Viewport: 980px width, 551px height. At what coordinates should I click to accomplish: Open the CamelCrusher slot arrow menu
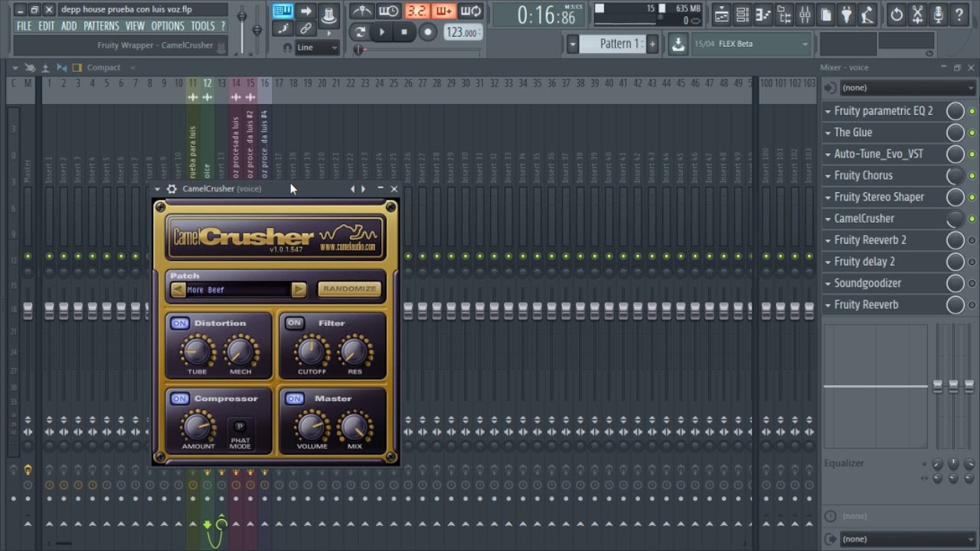(828, 218)
